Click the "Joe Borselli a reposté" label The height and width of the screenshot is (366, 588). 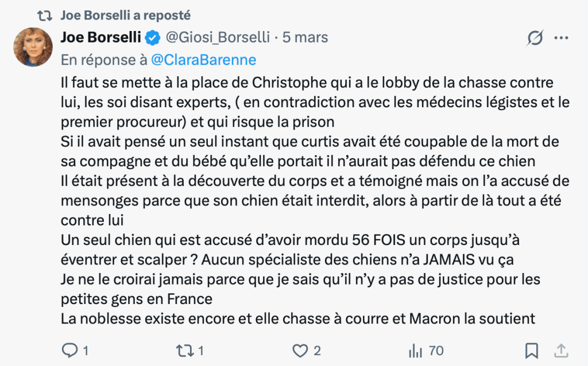(x=126, y=15)
